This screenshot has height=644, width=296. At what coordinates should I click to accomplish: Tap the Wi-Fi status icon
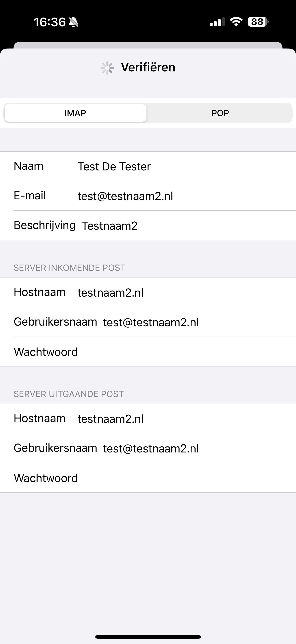coord(236,22)
